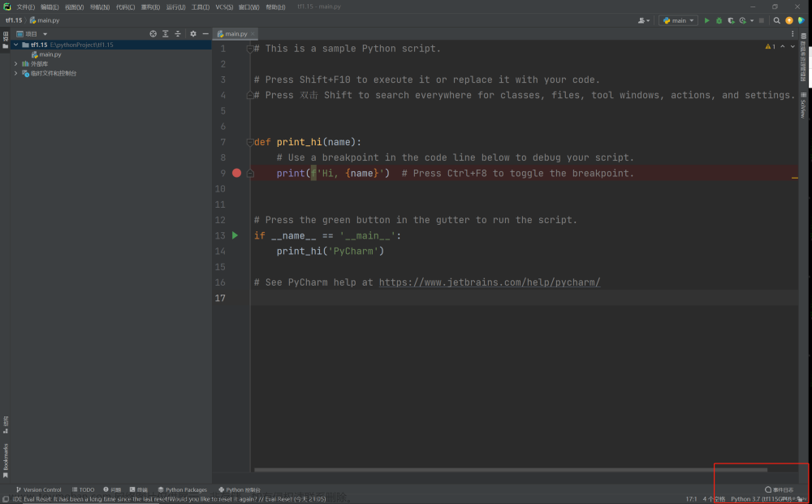Viewport: 812px width, 504px height.
Task: Click Expand All icon in project panel
Action: click(165, 33)
